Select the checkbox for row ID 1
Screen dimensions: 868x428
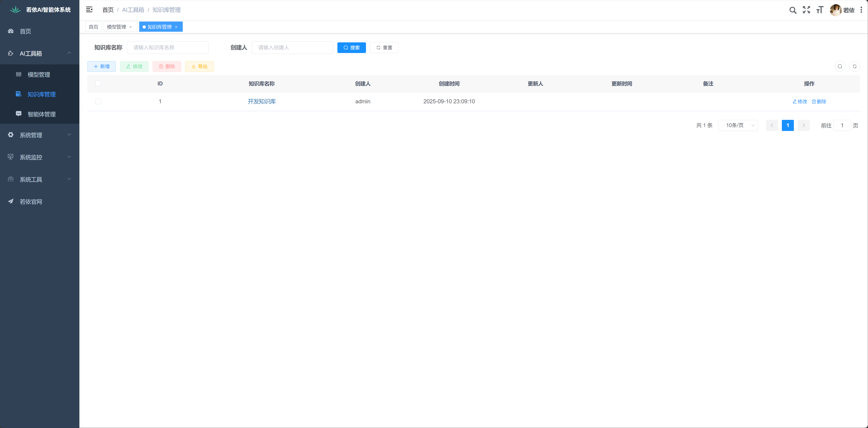coord(98,101)
